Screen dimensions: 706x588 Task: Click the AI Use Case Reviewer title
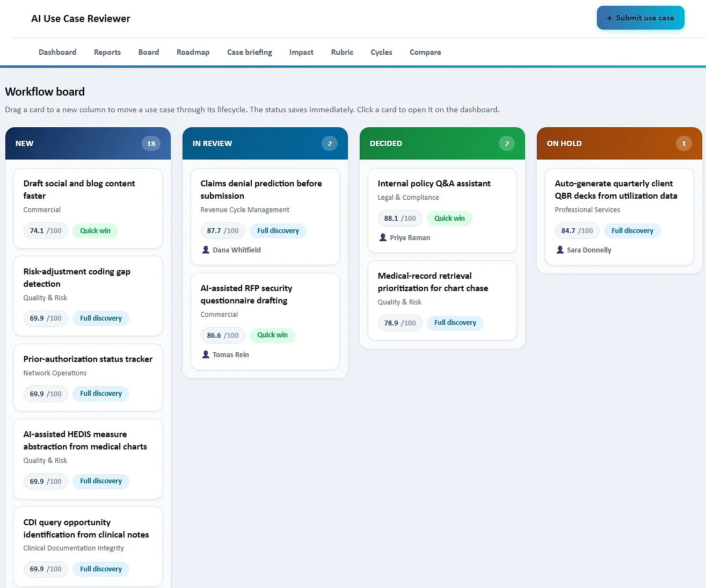coord(81,19)
